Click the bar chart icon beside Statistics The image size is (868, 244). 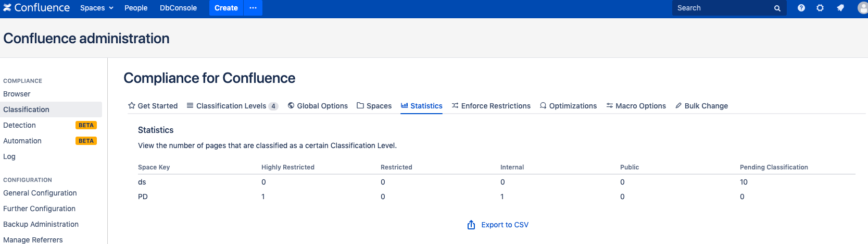(x=405, y=105)
